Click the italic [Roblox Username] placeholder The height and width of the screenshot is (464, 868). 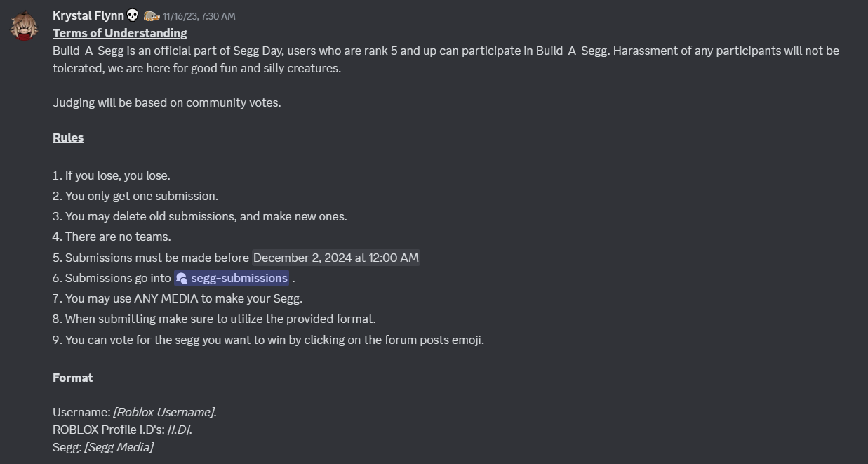tap(165, 412)
